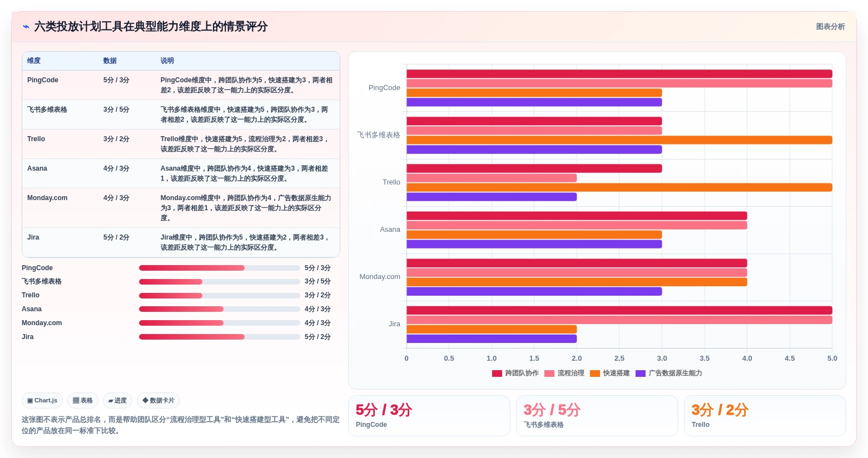Click the 图表分析 label at top right

(830, 27)
